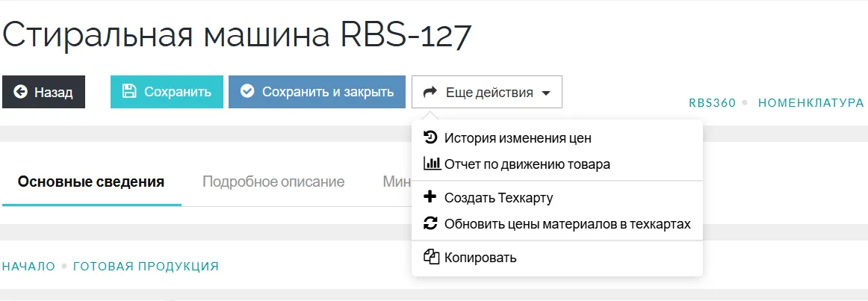Go to the RBS360 breadcrumb link
This screenshot has height=301, width=868.
(x=712, y=103)
